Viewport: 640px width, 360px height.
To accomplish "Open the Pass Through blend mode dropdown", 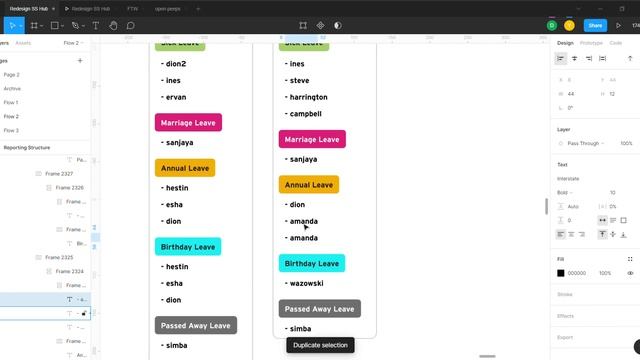I will click(x=586, y=144).
